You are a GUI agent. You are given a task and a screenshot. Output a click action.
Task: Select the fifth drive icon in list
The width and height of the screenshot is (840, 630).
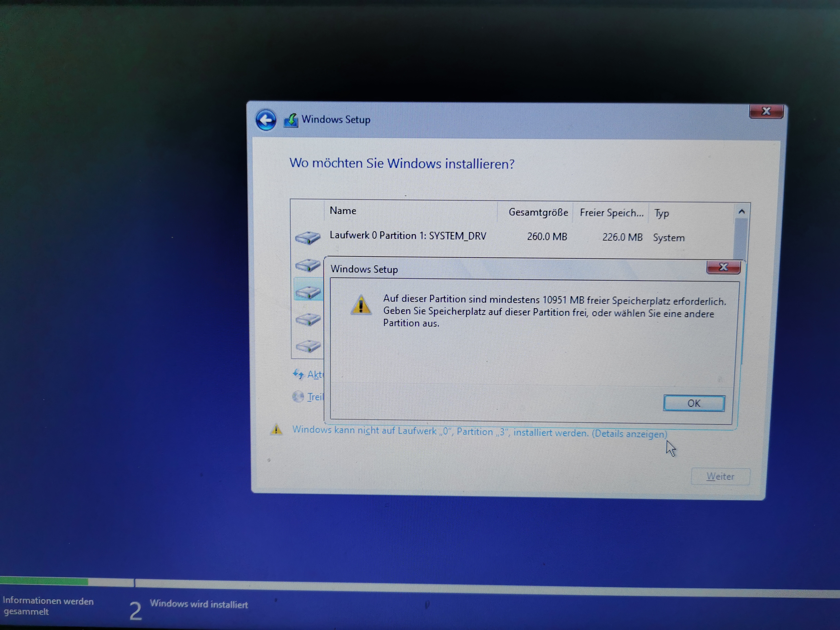coord(308,346)
